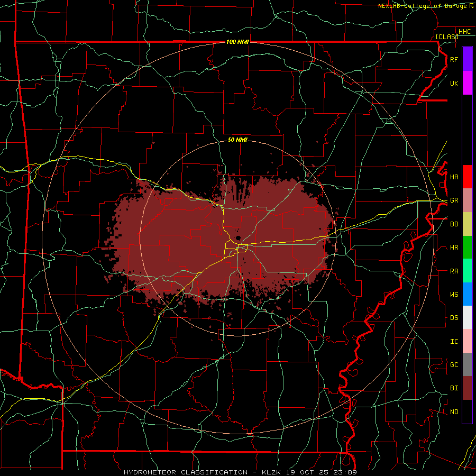Click the RA legend label

[x=454, y=271]
